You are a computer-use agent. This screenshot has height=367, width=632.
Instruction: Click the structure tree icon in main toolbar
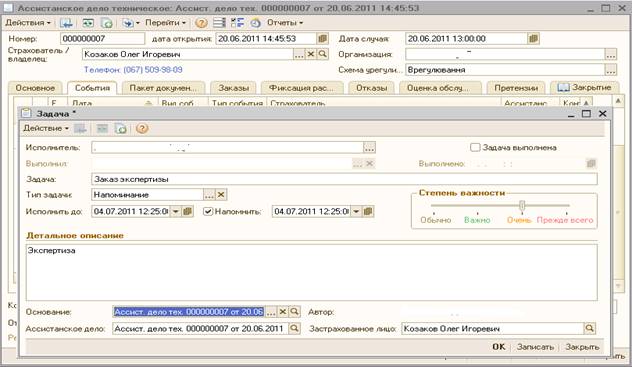(238, 23)
